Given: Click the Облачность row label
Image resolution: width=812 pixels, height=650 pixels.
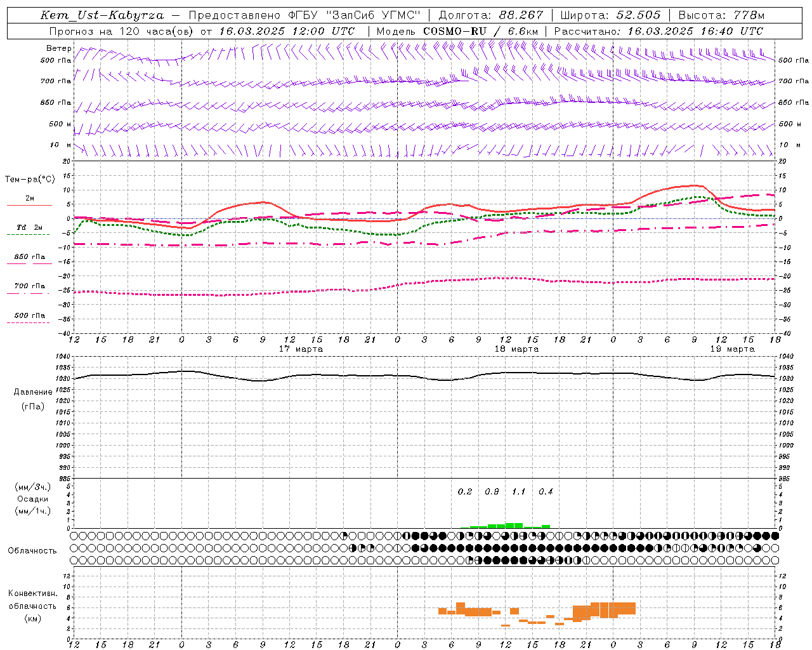Looking at the screenshot, I should (32, 551).
